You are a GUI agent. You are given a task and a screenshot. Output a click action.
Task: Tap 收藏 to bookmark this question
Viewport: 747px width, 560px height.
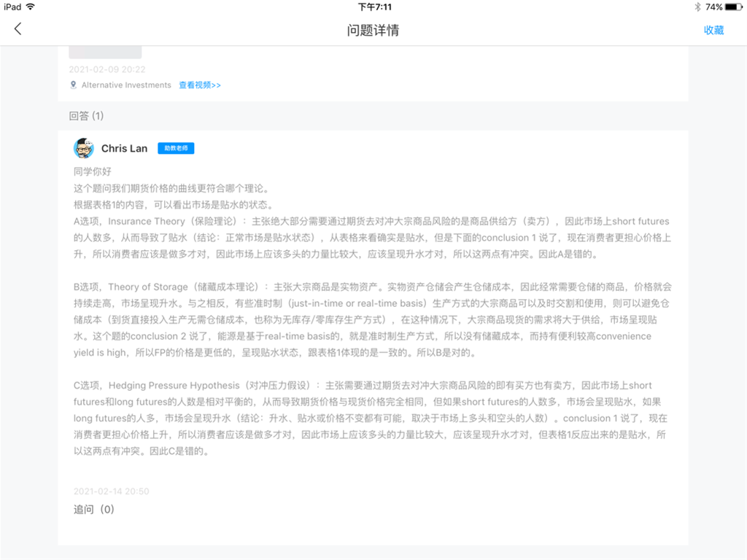(713, 30)
